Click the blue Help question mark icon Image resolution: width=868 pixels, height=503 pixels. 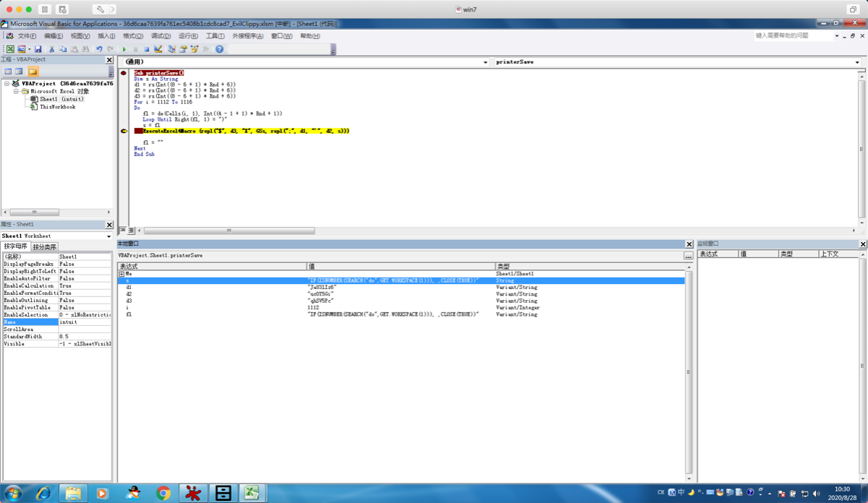(219, 49)
